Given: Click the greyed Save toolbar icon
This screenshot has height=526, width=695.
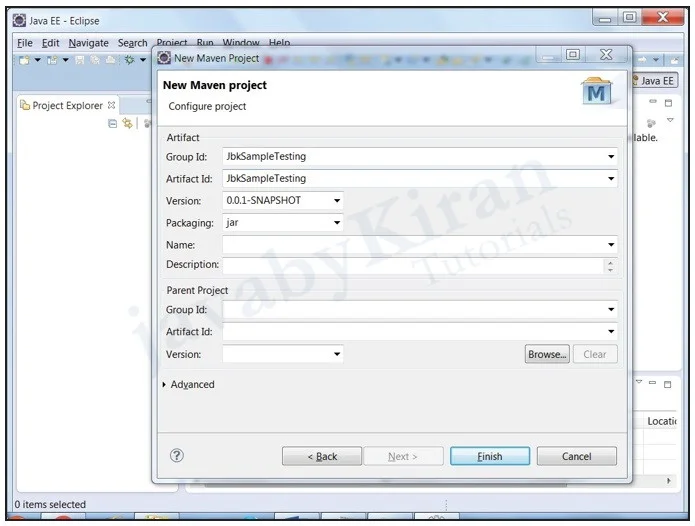Looking at the screenshot, I should pyautogui.click(x=80, y=60).
